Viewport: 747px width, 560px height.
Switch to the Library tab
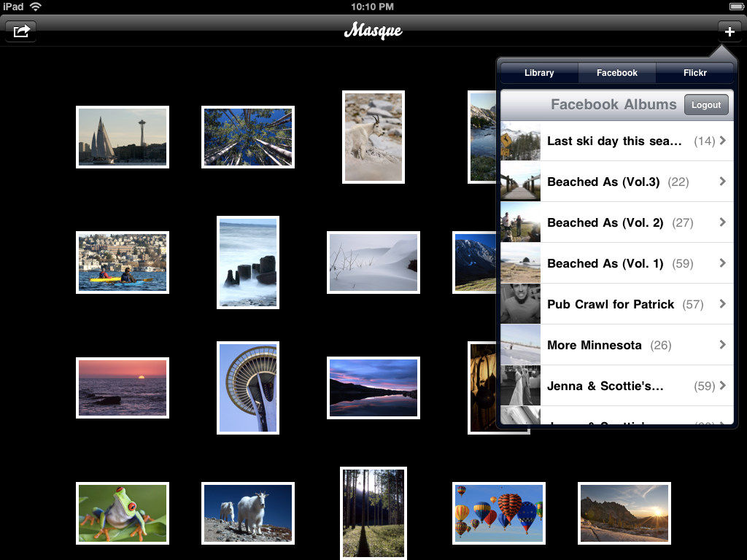click(539, 73)
